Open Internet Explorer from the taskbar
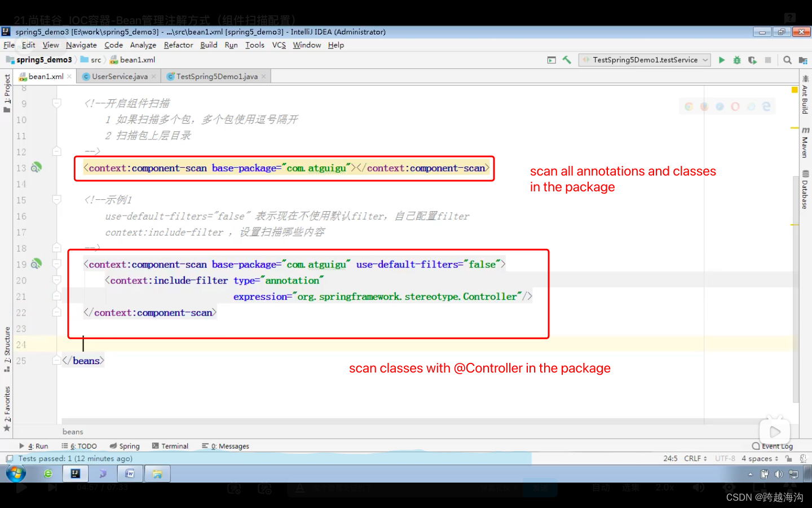 48,474
